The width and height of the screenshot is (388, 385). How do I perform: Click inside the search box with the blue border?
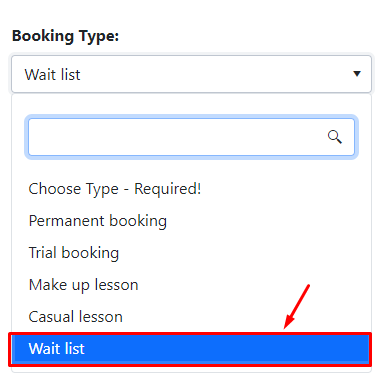point(191,137)
